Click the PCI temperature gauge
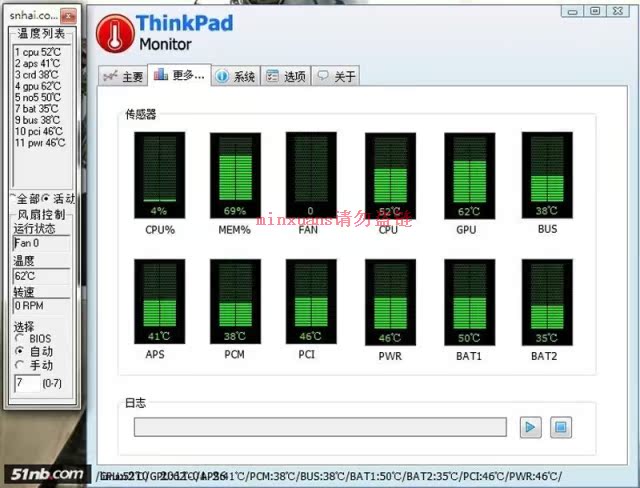This screenshot has width=640, height=488. 311,301
